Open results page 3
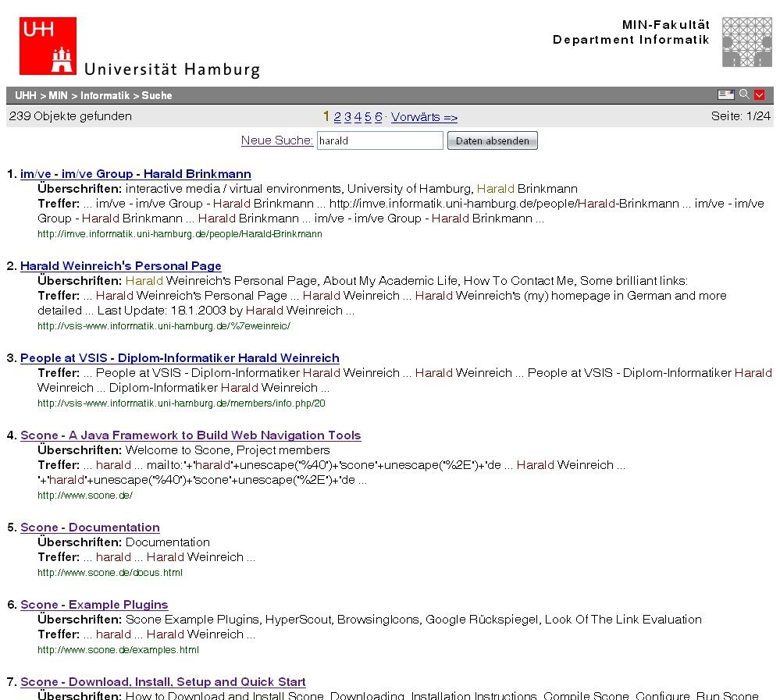The image size is (780, 700). [x=347, y=117]
